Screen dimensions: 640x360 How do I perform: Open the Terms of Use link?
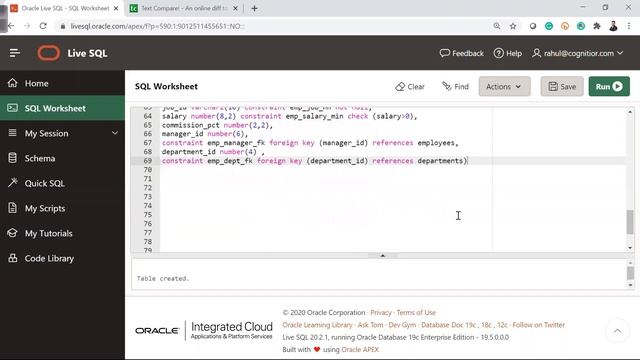[416, 313]
